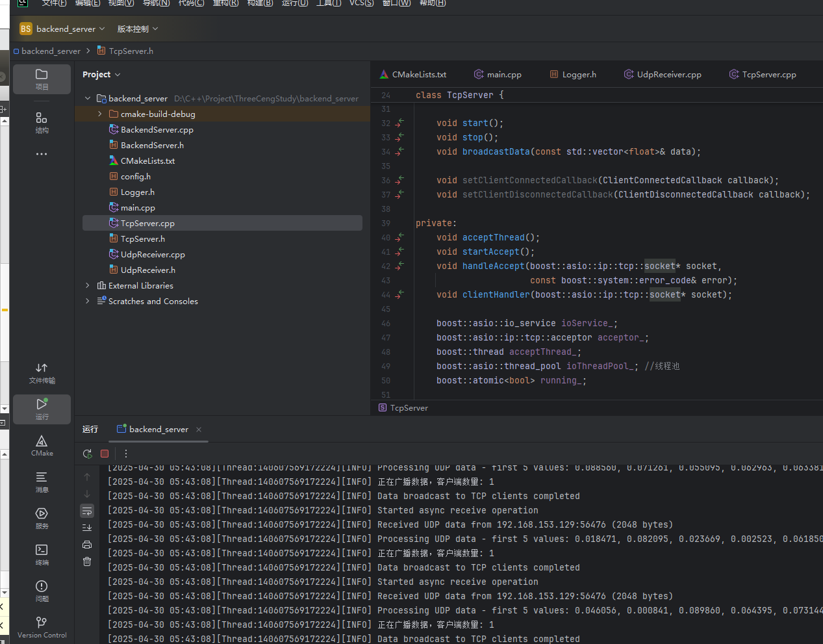The width and height of the screenshot is (823, 644).
Task: Open the 终端 terminal panel icon
Action: (42, 554)
